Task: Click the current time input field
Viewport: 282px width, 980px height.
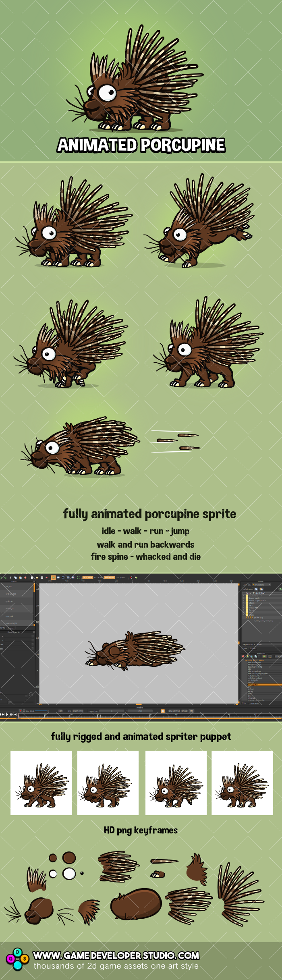Action: 112,711
